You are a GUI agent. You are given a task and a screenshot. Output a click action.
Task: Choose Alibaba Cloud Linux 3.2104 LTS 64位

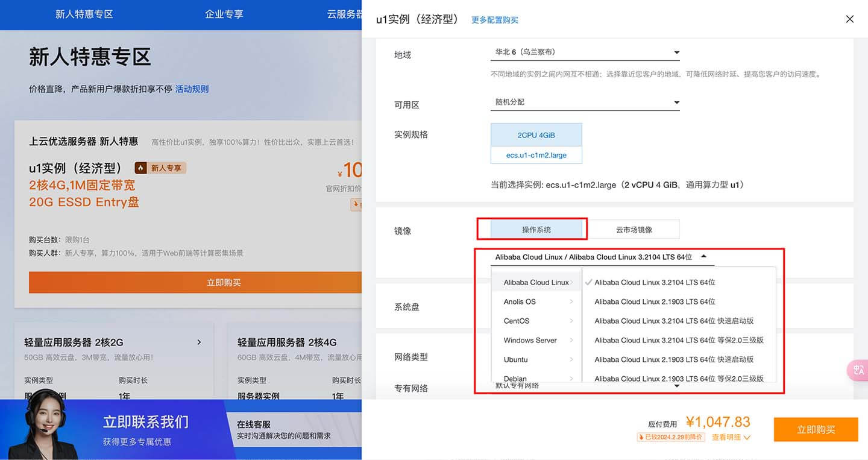click(655, 282)
